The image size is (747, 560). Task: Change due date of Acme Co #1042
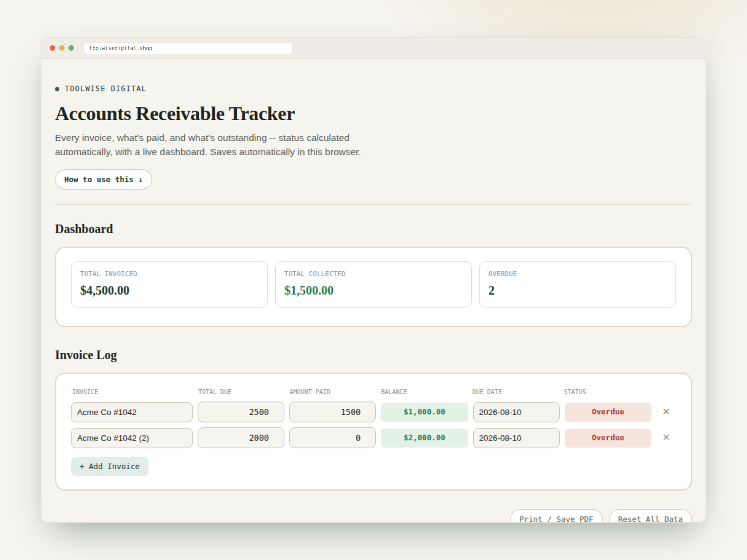[516, 412]
